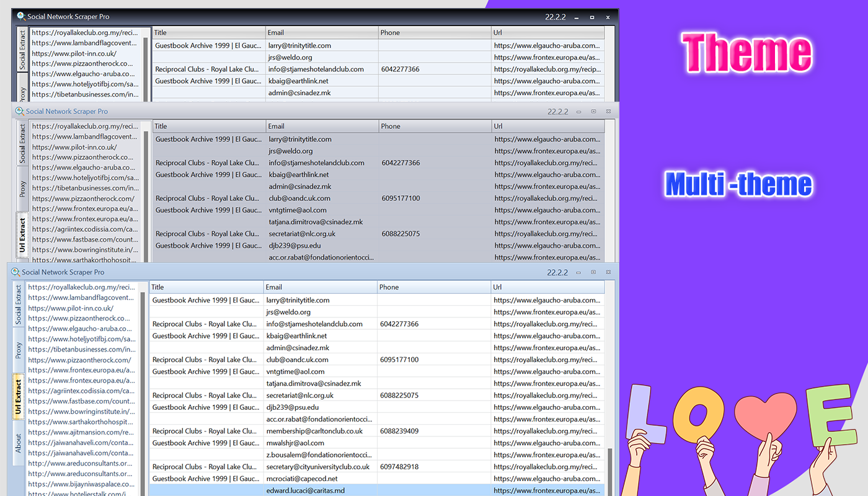Click phone 6095177100 in the front window

pos(399,360)
